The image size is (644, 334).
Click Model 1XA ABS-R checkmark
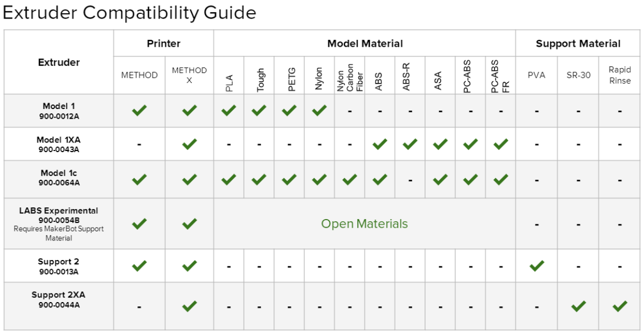(x=410, y=144)
